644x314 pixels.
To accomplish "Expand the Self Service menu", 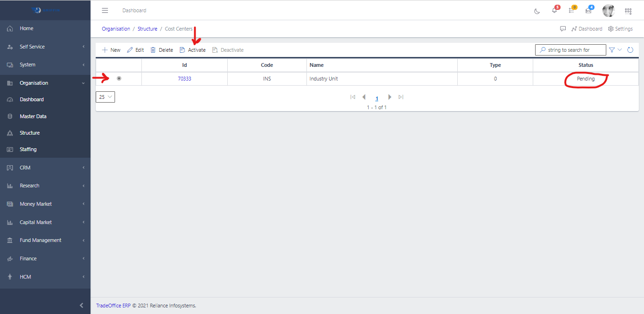I will click(x=45, y=47).
